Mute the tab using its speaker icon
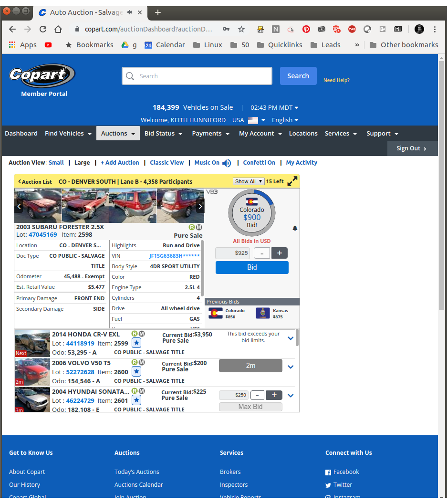Viewport: 447px width, 504px height. tap(129, 12)
